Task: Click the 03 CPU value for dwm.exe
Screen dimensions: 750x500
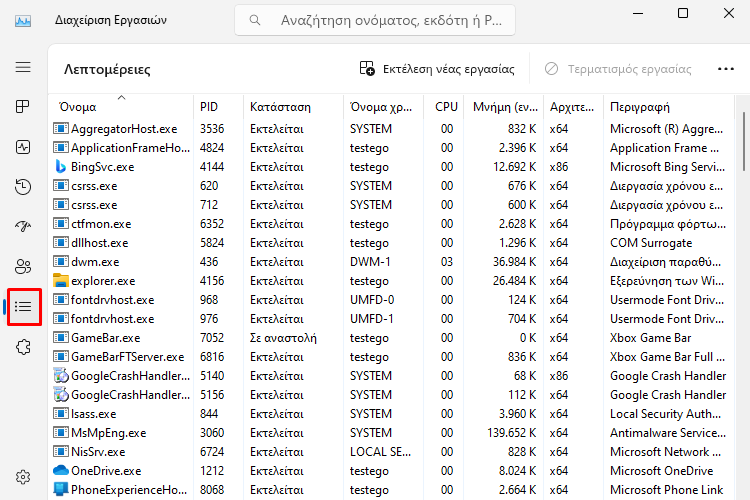Action: (x=447, y=262)
